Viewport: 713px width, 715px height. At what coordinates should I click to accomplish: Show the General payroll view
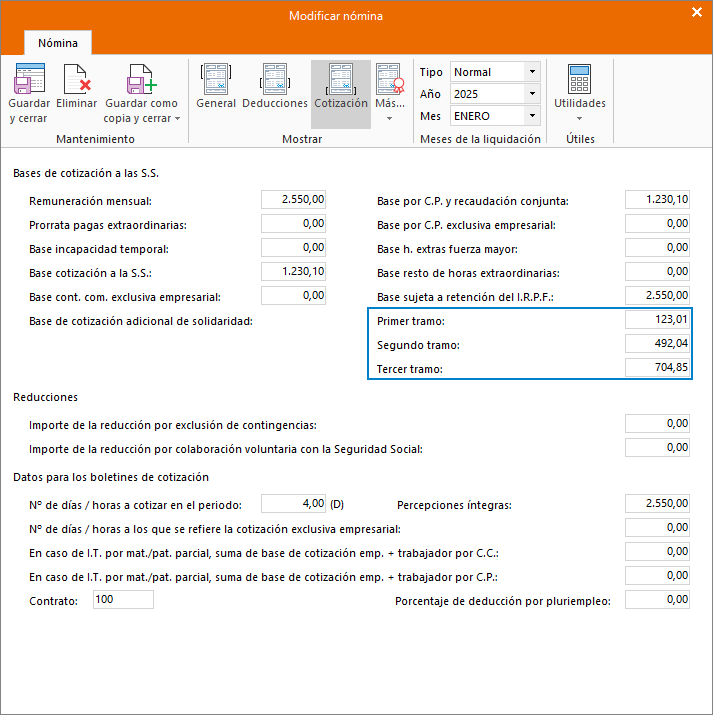click(x=216, y=87)
